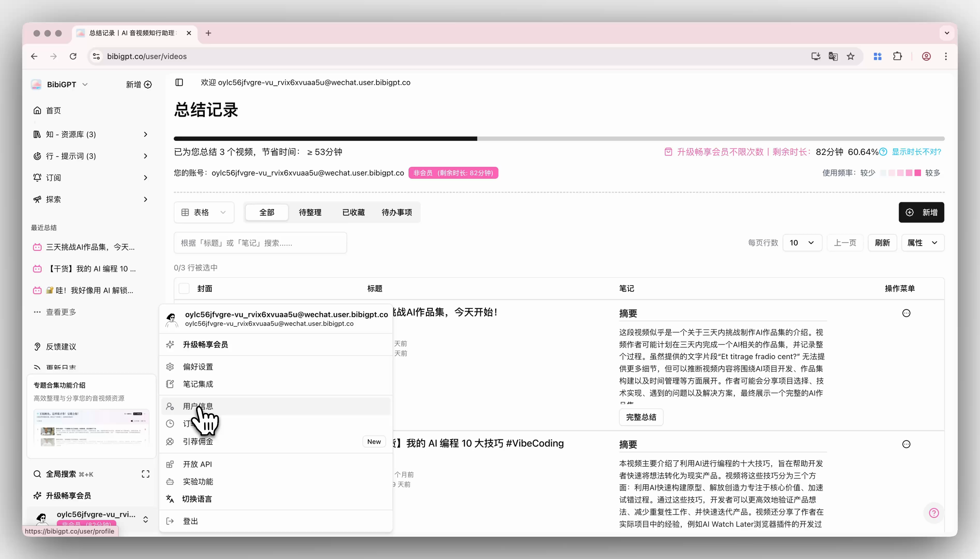Open a new browser tab

point(208,33)
